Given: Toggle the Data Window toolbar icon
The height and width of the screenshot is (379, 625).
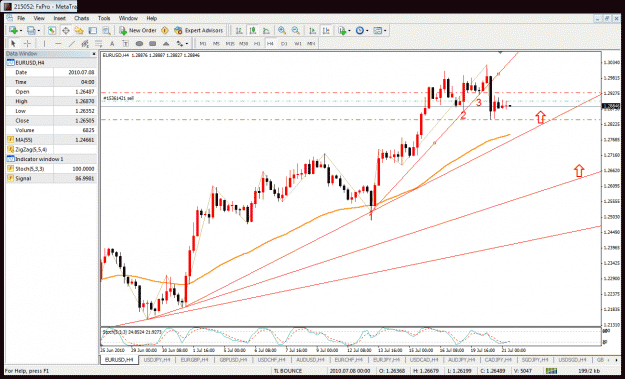Looking at the screenshot, I should (x=65, y=30).
